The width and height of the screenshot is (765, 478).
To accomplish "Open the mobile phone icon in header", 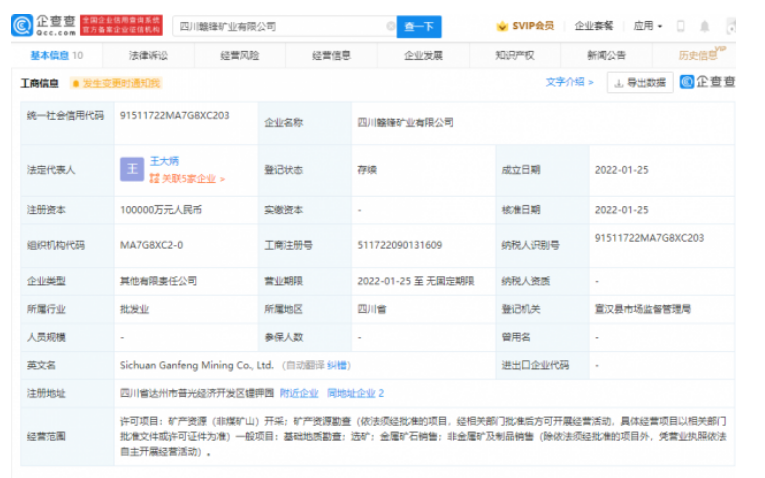I will [x=681, y=26].
